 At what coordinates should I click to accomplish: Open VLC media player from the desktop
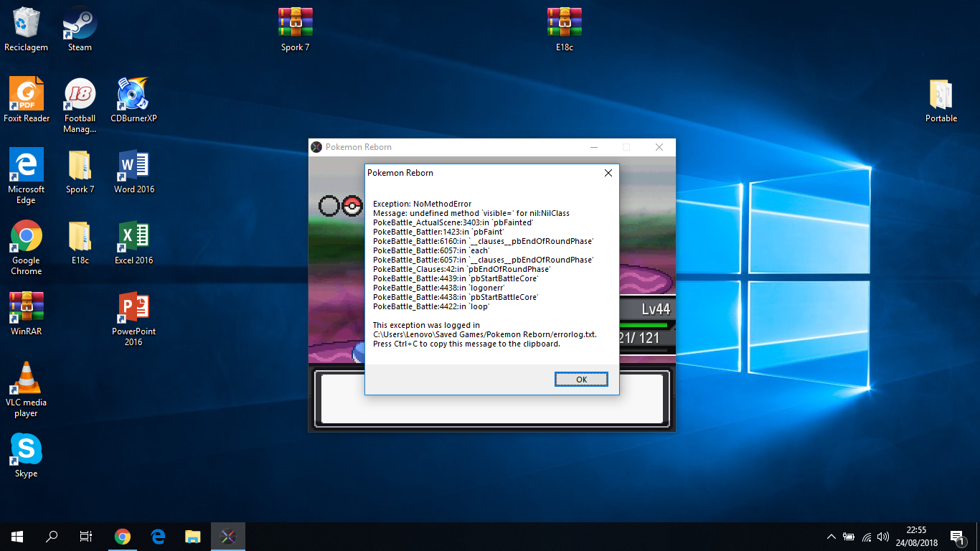tap(27, 379)
